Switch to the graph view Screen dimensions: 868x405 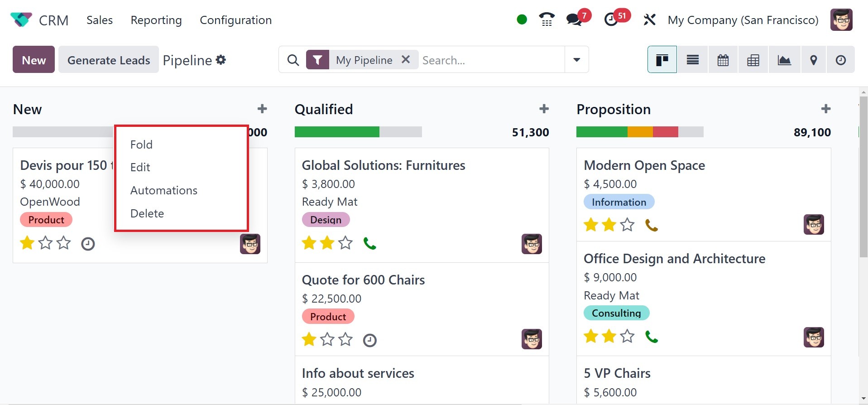coord(784,60)
